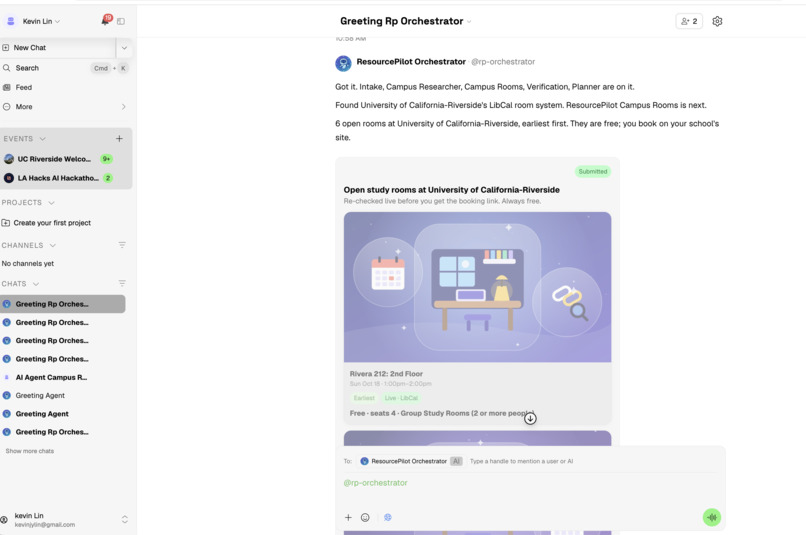806x535 pixels.
Task: Click the green voice send button
Action: 712,518
